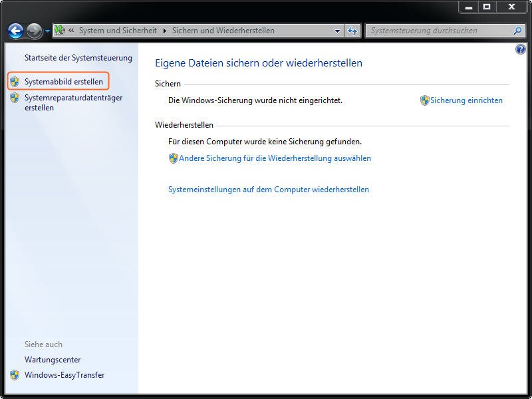Select Andere Sicherung für die Wiederherstellung auswählen

pyautogui.click(x=275, y=158)
